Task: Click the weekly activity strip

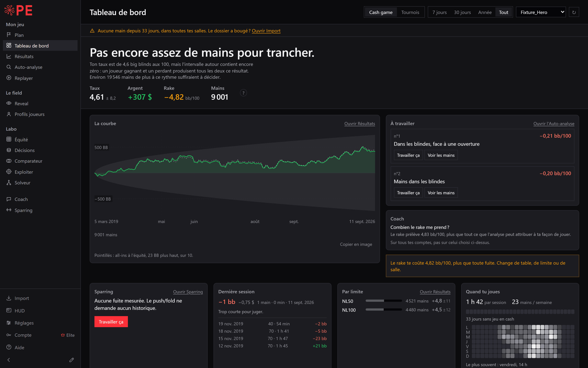Action: pos(520,312)
